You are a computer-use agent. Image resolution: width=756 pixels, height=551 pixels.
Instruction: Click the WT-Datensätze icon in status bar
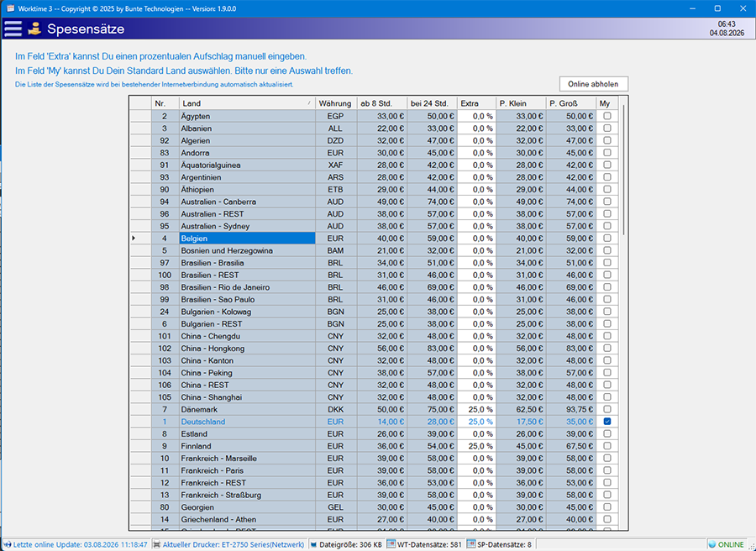tap(391, 544)
